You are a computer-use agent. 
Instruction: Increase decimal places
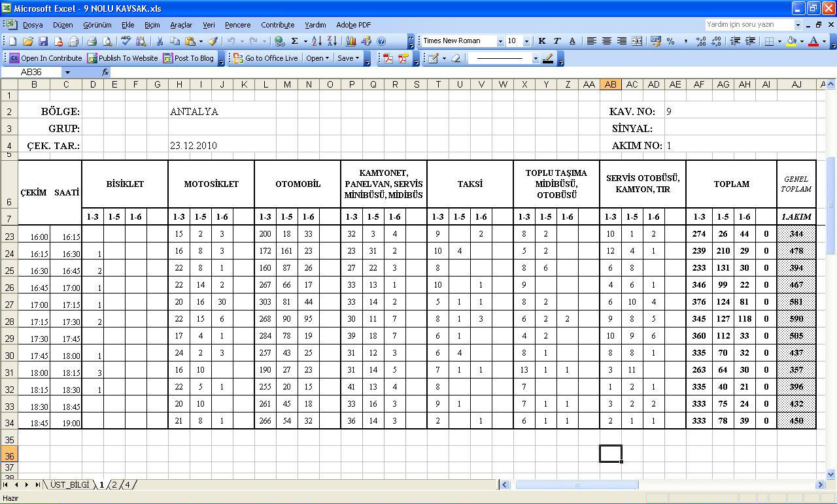coord(701,41)
